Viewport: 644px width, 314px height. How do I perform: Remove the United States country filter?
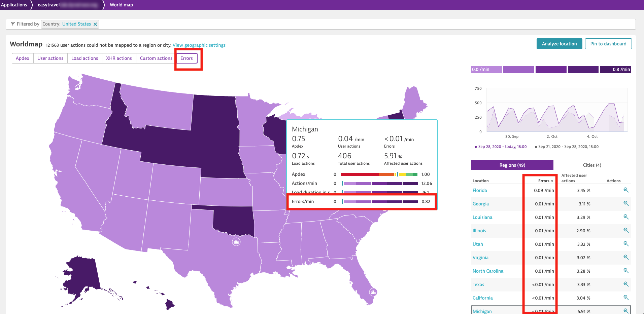(x=95, y=24)
